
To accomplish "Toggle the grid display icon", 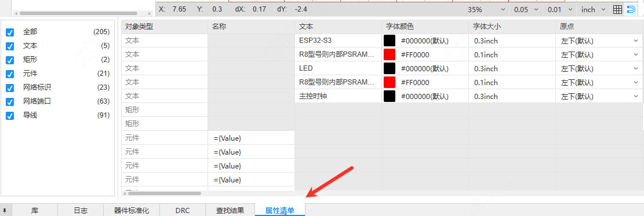I will point(617,9).
